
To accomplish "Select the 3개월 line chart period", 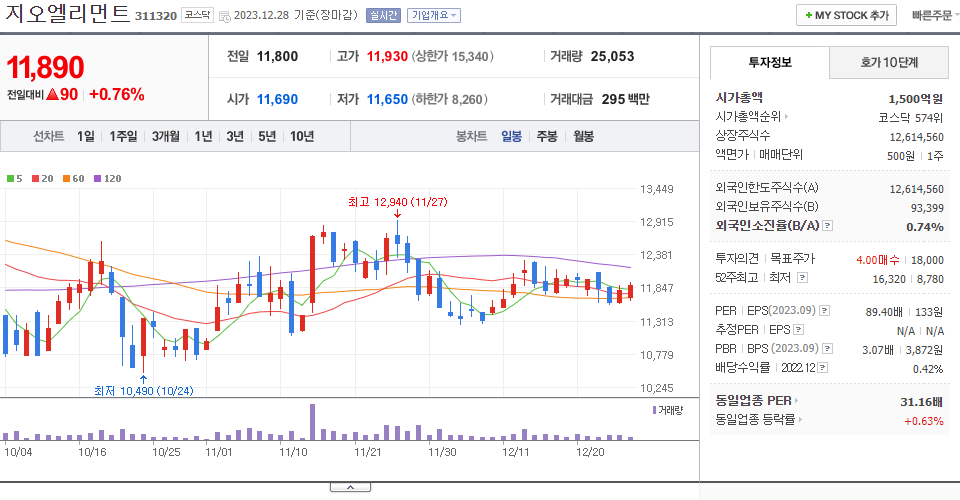I will click(x=165, y=136).
